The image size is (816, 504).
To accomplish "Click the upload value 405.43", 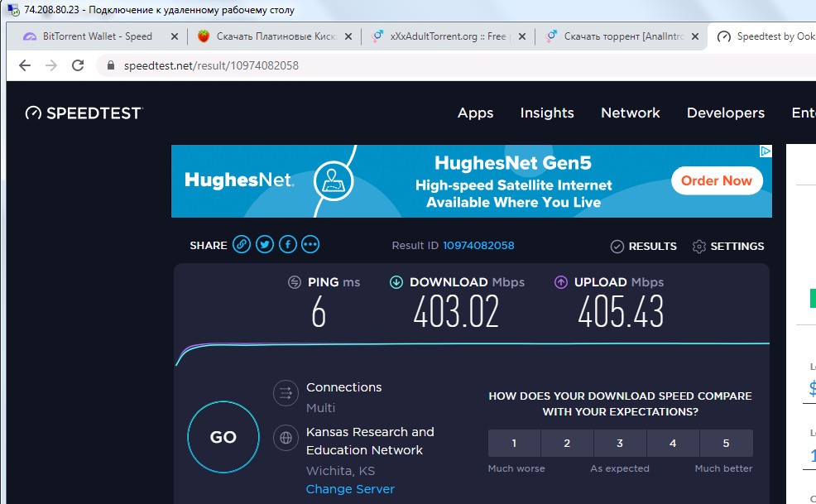I will pyautogui.click(x=621, y=312).
